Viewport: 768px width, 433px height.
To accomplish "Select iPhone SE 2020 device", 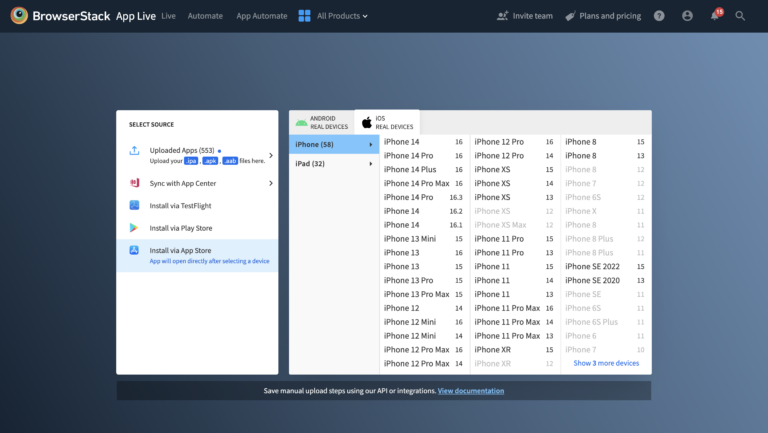I will pos(605,281).
